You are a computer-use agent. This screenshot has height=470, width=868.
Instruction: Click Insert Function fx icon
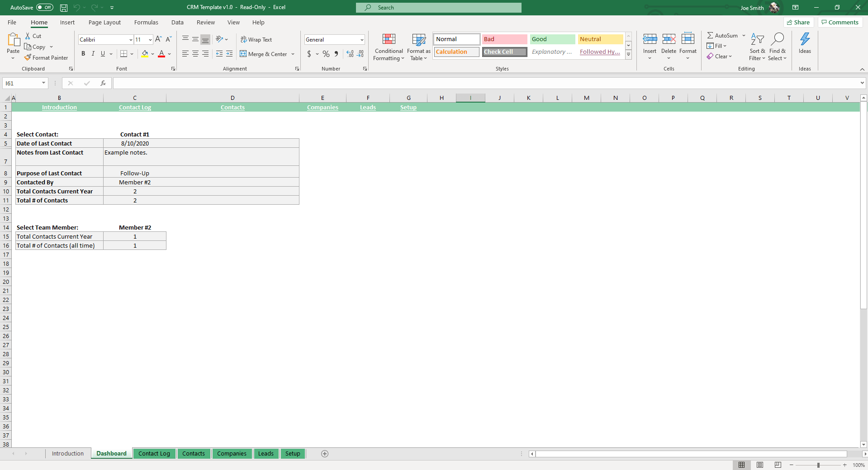[x=103, y=83]
